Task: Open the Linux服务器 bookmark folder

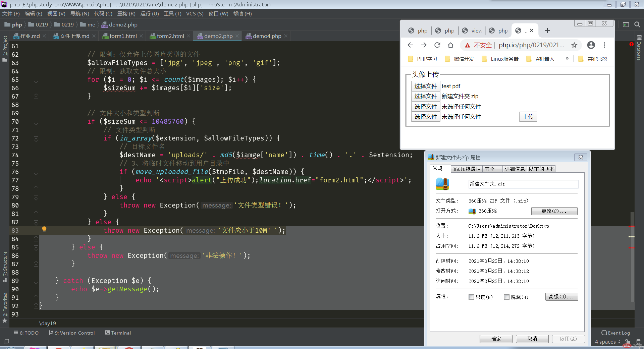Action: click(x=500, y=59)
